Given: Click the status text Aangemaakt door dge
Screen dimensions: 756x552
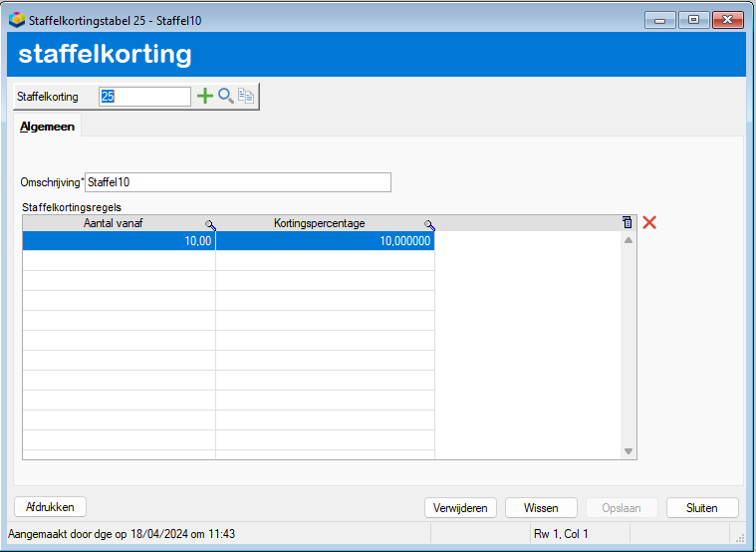Looking at the screenshot, I should point(122,534).
